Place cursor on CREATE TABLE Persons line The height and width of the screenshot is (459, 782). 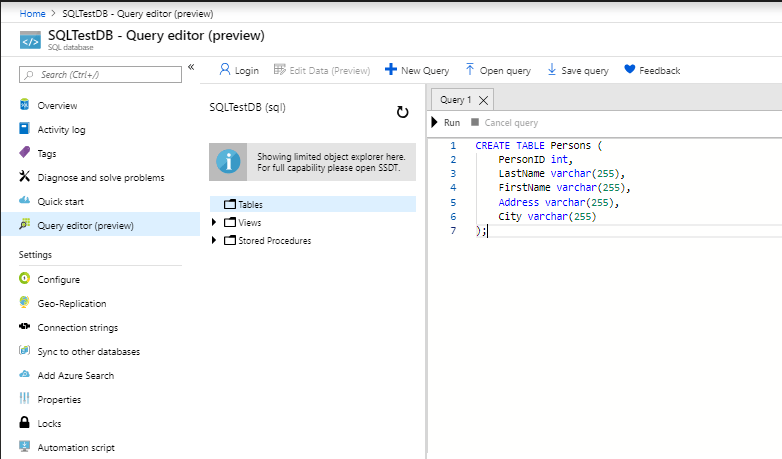click(539, 145)
